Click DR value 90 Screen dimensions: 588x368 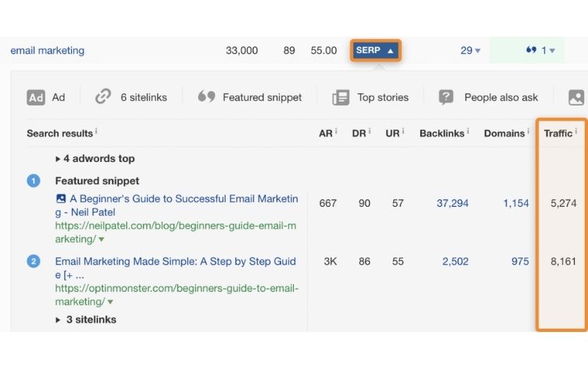pos(364,203)
